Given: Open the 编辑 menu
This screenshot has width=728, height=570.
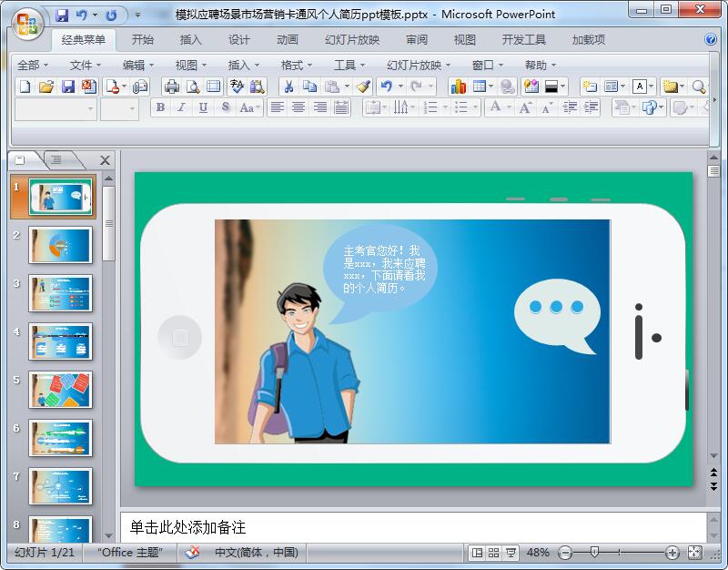Looking at the screenshot, I should point(138,66).
